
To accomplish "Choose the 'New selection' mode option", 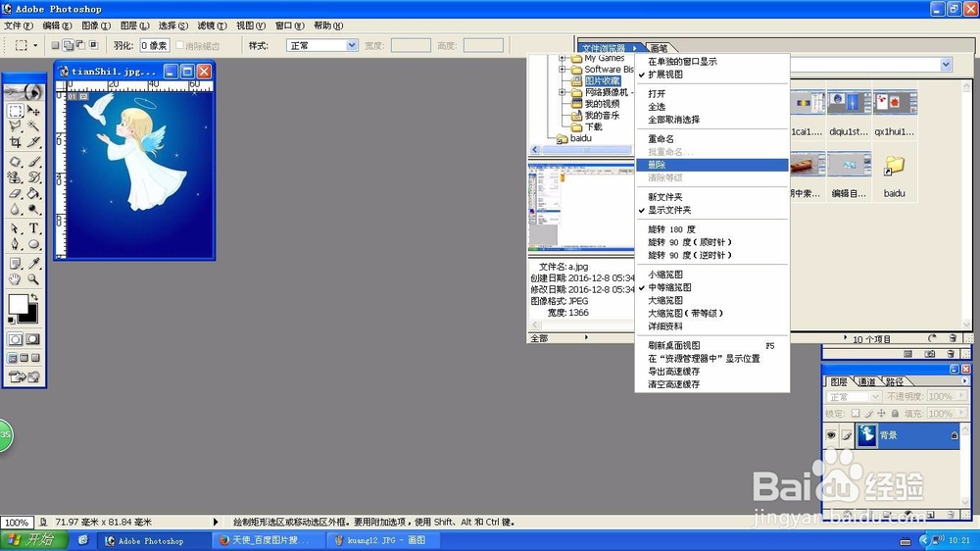I will click(x=56, y=45).
